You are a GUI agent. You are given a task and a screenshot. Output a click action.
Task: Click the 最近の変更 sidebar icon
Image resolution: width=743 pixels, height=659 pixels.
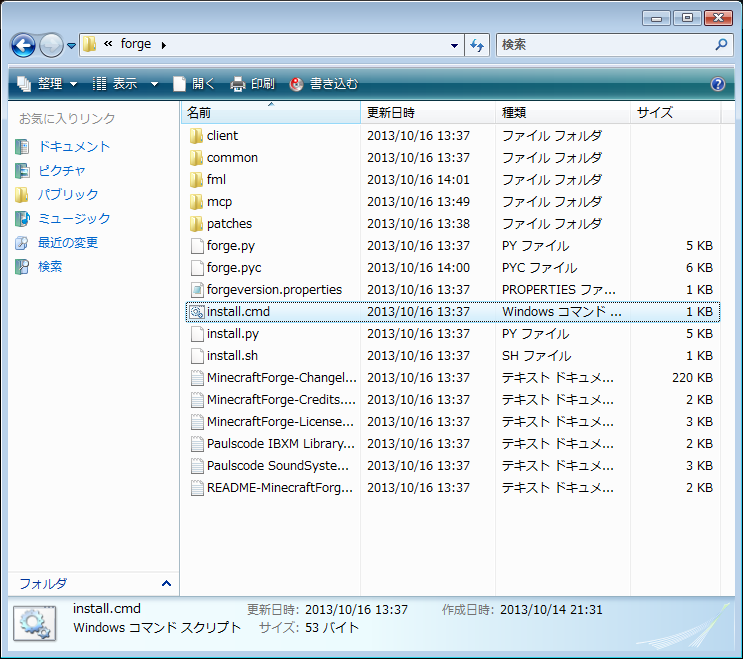coord(21,243)
